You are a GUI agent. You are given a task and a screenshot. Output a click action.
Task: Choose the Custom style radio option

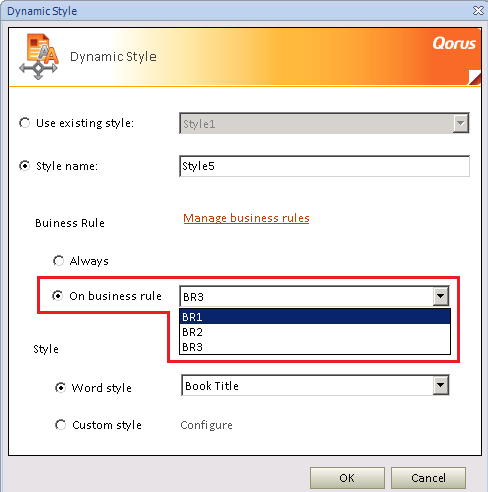coord(60,425)
